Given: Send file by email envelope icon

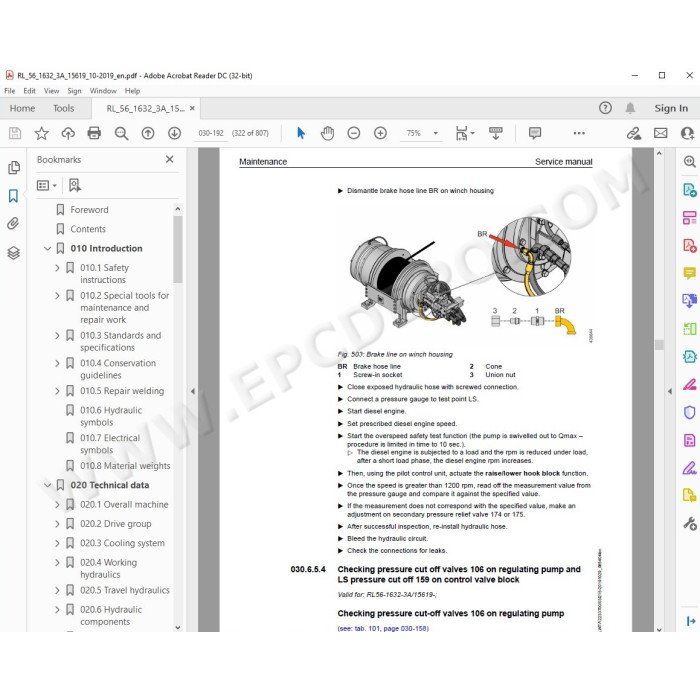Looking at the screenshot, I should [661, 133].
